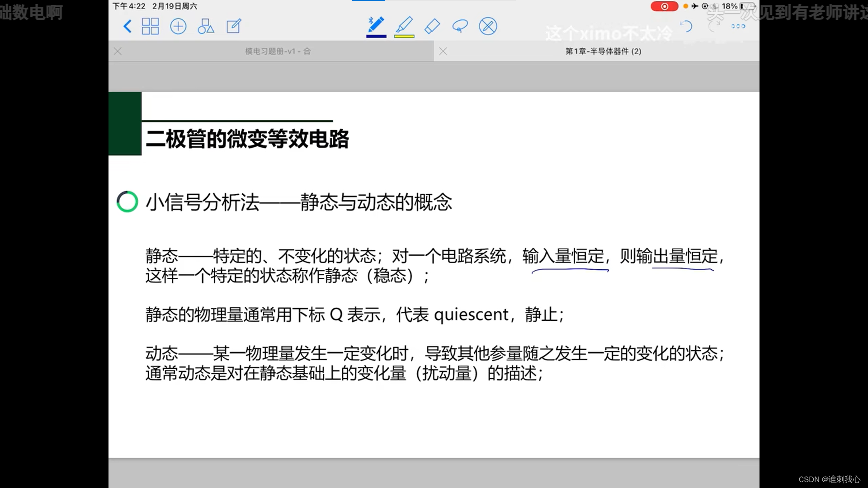This screenshot has width=868, height=488.
Task: Select the lasso selection tool
Action: pos(460,26)
